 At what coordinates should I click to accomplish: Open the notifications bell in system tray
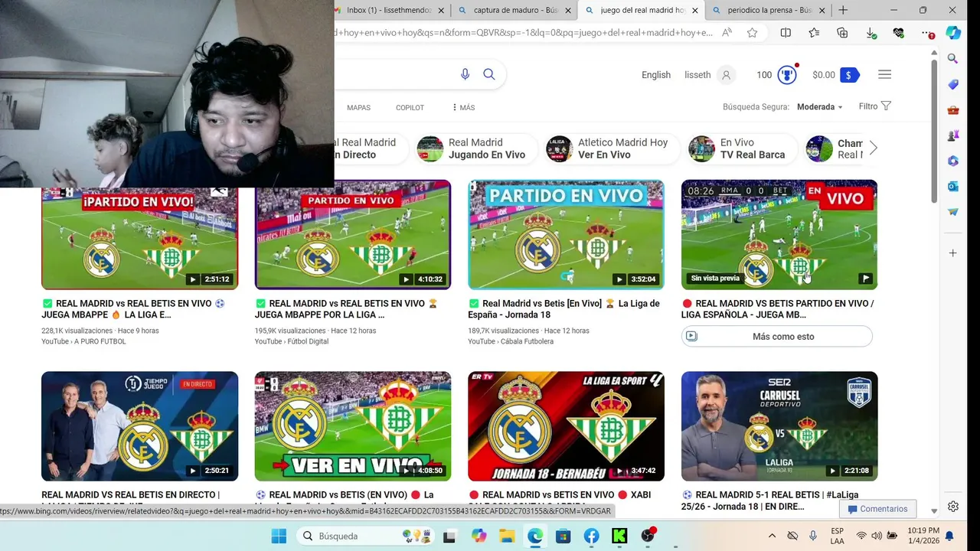point(949,536)
